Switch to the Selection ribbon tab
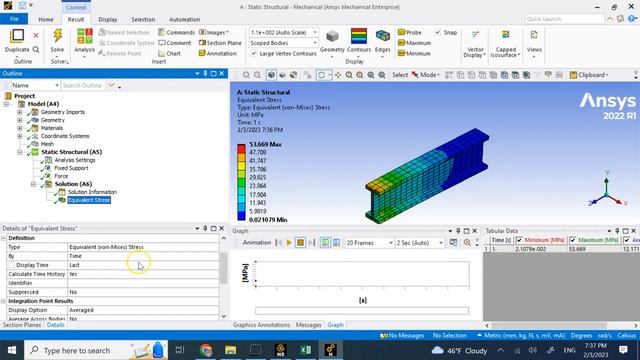The width and height of the screenshot is (640, 360). [143, 19]
